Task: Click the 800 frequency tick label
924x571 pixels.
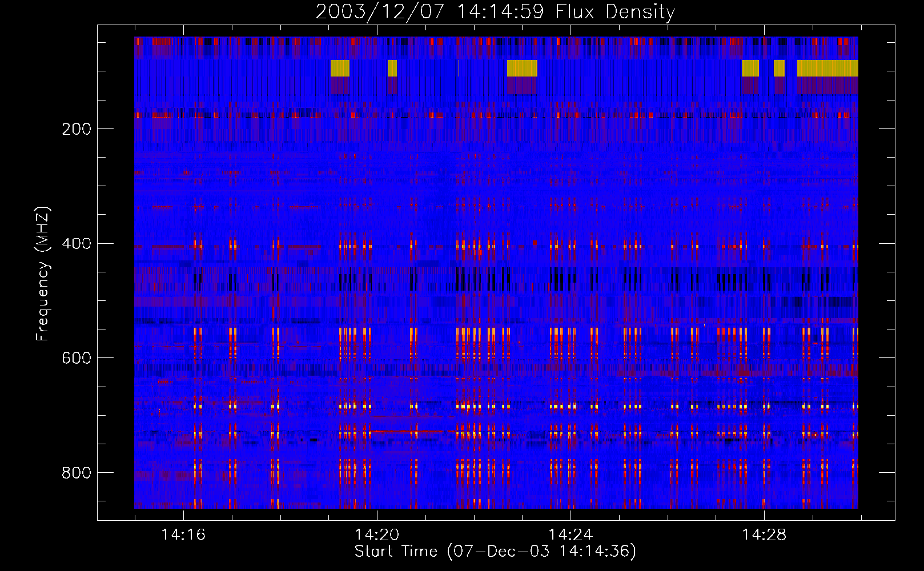Action: [77, 473]
